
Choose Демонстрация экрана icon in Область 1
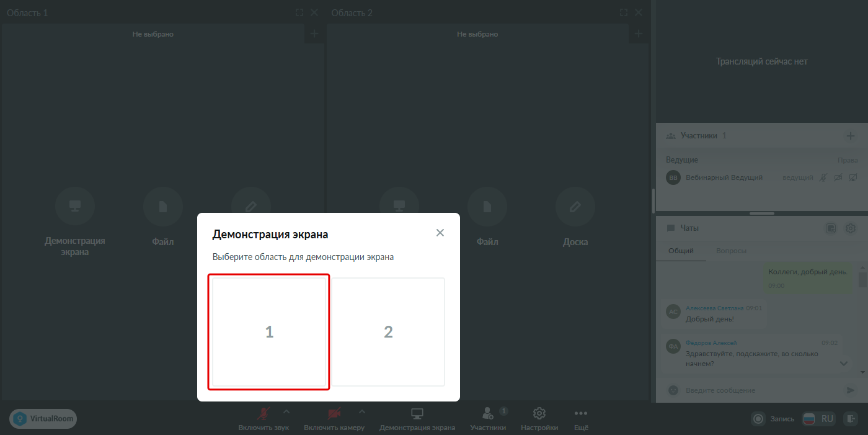[75, 207]
